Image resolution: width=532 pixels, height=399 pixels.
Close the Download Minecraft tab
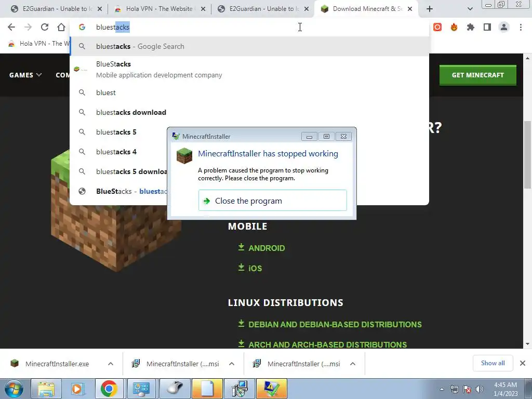coord(410,9)
